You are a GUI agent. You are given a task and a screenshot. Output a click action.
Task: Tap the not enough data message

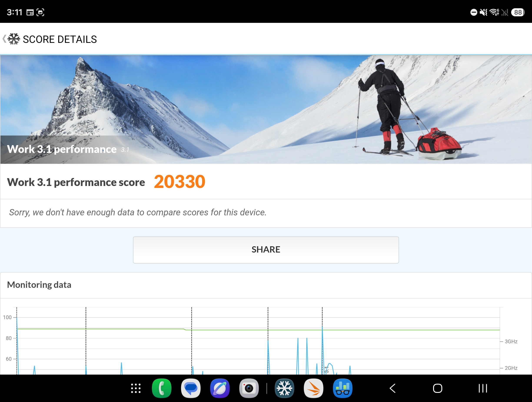tap(138, 212)
